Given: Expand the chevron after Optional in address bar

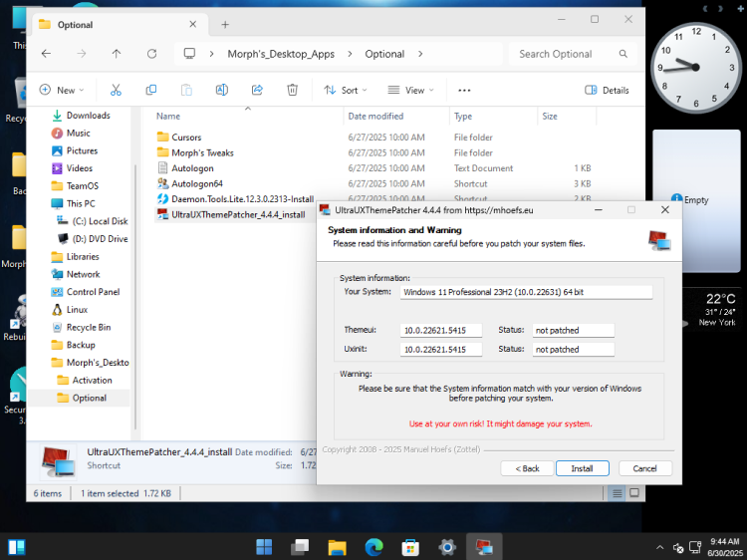Looking at the screenshot, I should pos(420,54).
